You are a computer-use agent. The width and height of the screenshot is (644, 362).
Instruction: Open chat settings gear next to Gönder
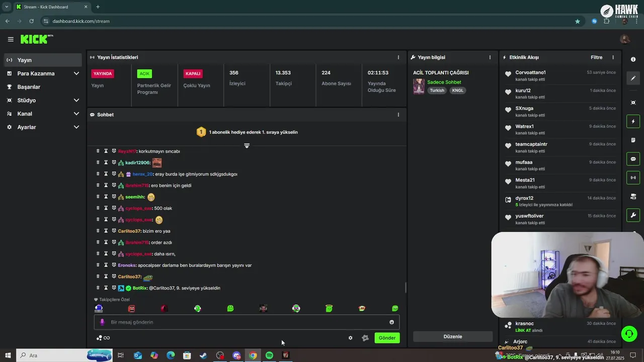(351, 338)
